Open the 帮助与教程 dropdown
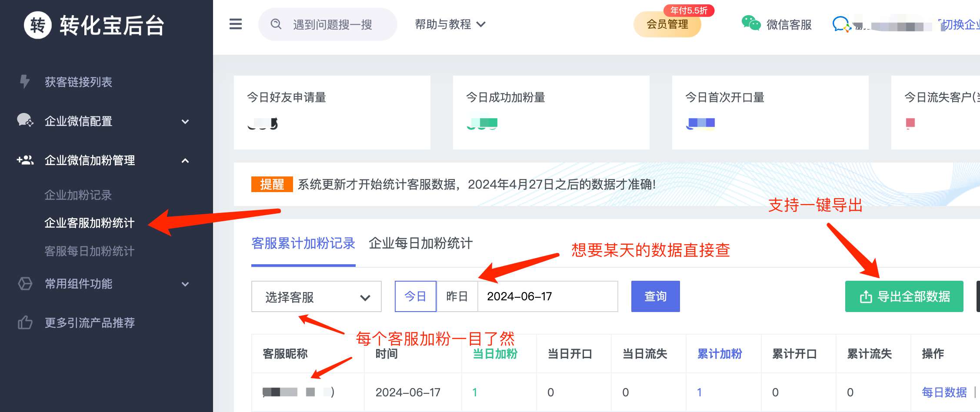 [x=450, y=24]
